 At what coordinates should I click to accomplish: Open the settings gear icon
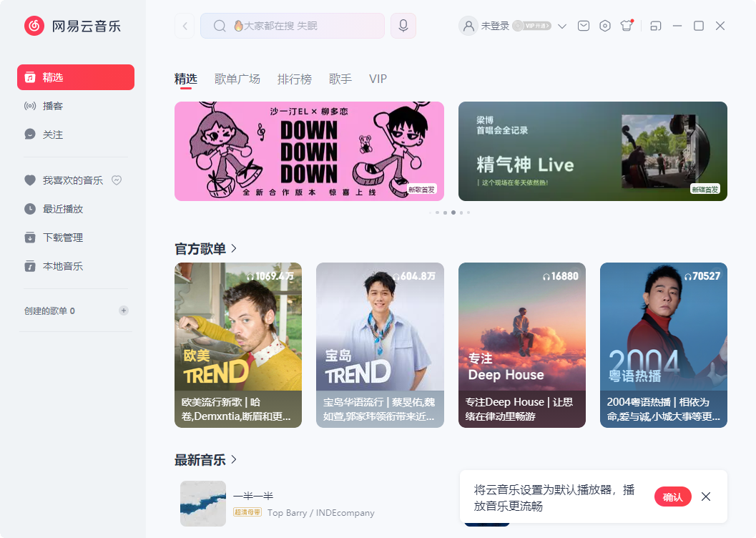(604, 25)
